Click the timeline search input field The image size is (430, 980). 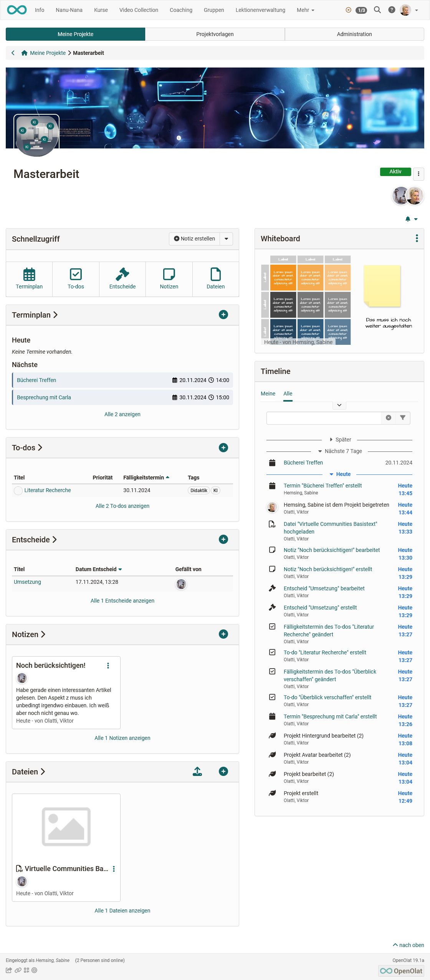pyautogui.click(x=323, y=418)
